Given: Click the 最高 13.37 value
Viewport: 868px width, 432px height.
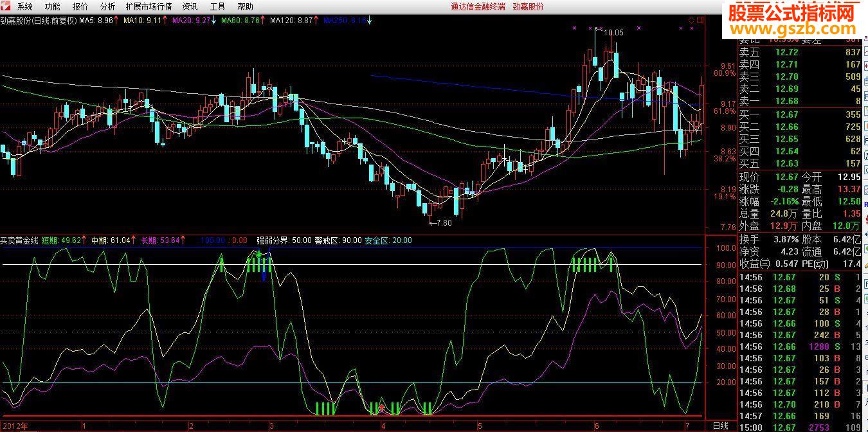Looking at the screenshot, I should click(849, 189).
